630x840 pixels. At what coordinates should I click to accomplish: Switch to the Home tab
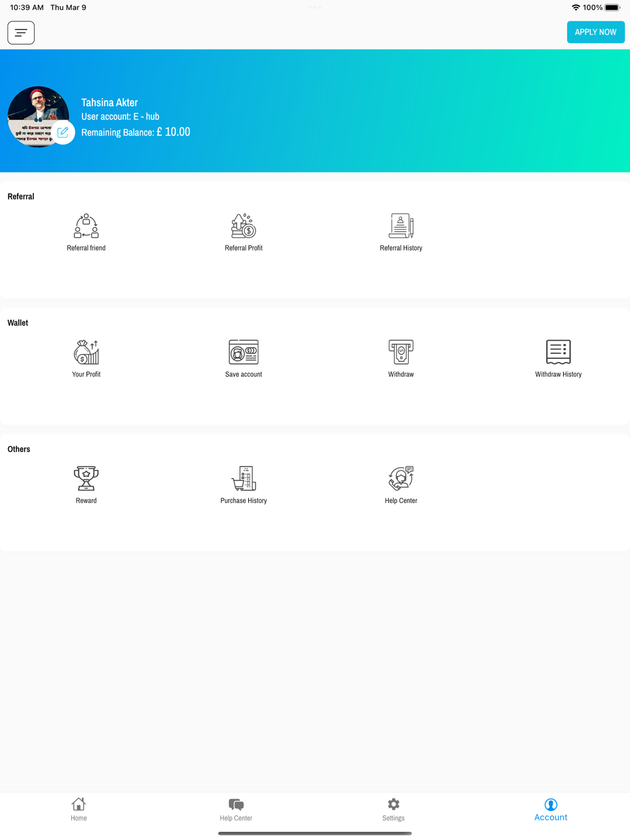[79, 810]
